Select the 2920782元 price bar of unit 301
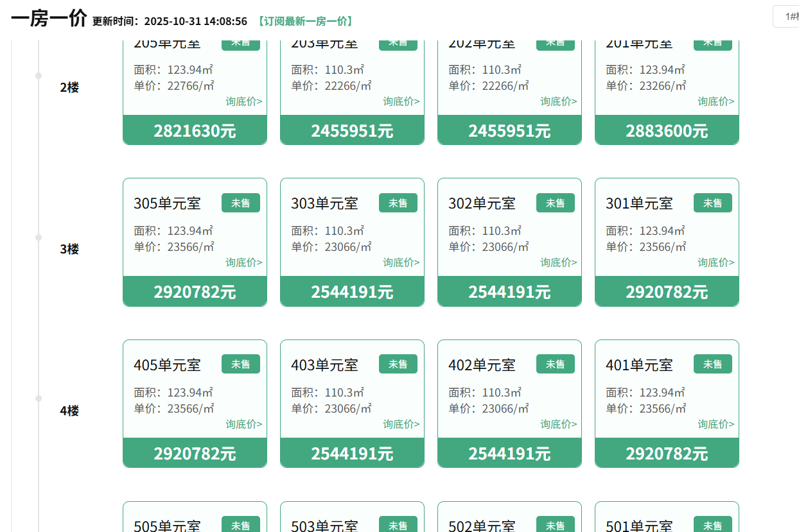Screen dimensions: 799x532 pos(667,292)
